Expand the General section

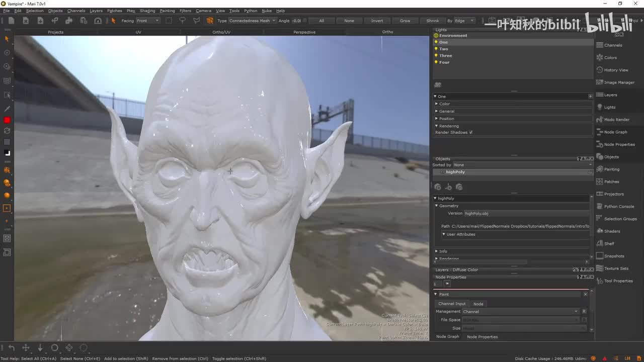coord(436,111)
